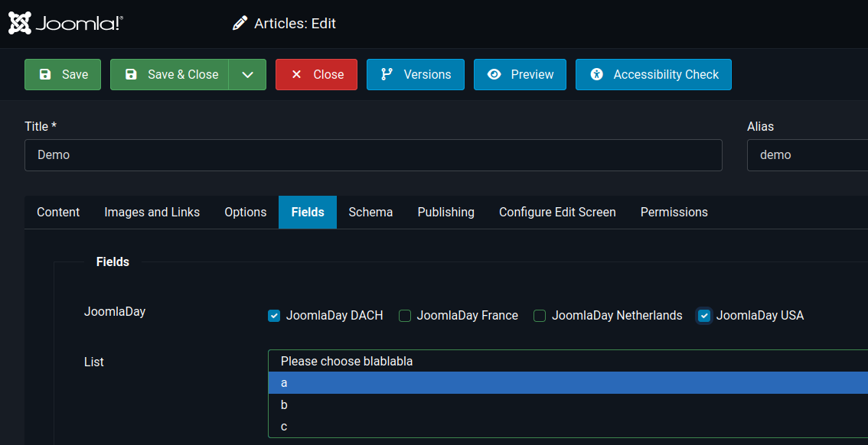Screen dimensions: 868x445
Task: Open article Versions button text
Action: click(427, 75)
